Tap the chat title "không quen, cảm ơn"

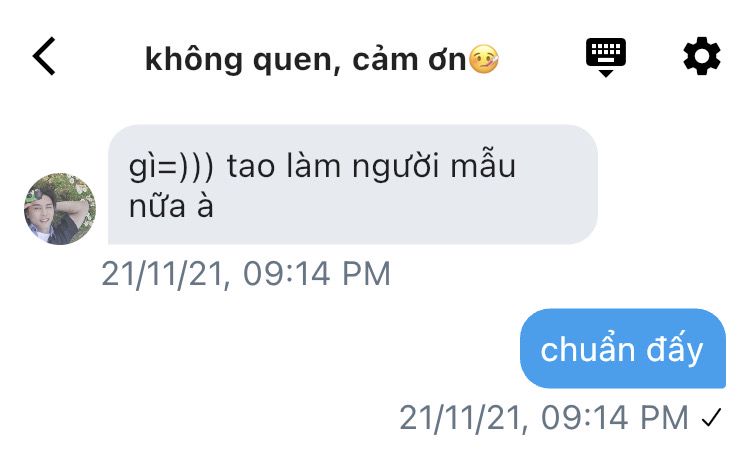305,61
